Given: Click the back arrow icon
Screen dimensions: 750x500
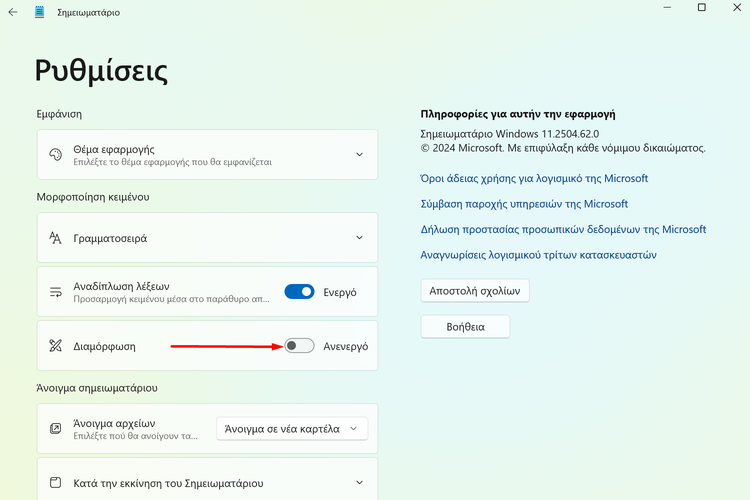Looking at the screenshot, I should [13, 12].
